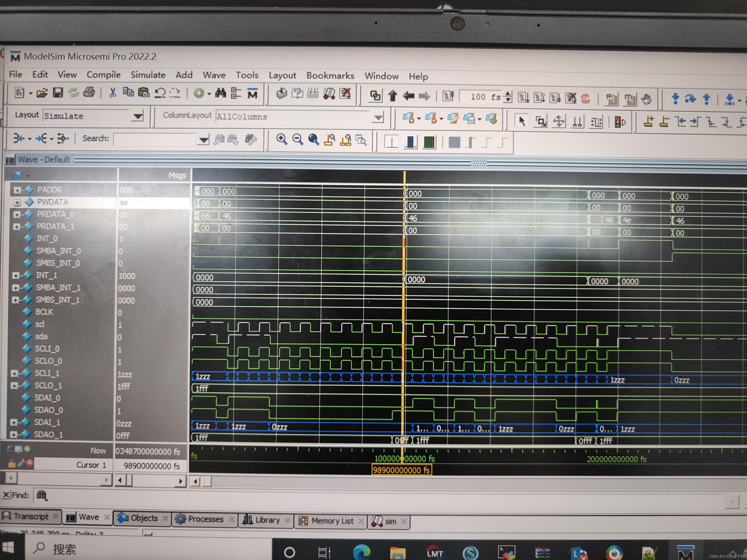Image resolution: width=747 pixels, height=560 pixels.
Task: Open the File menu
Action: (x=16, y=74)
